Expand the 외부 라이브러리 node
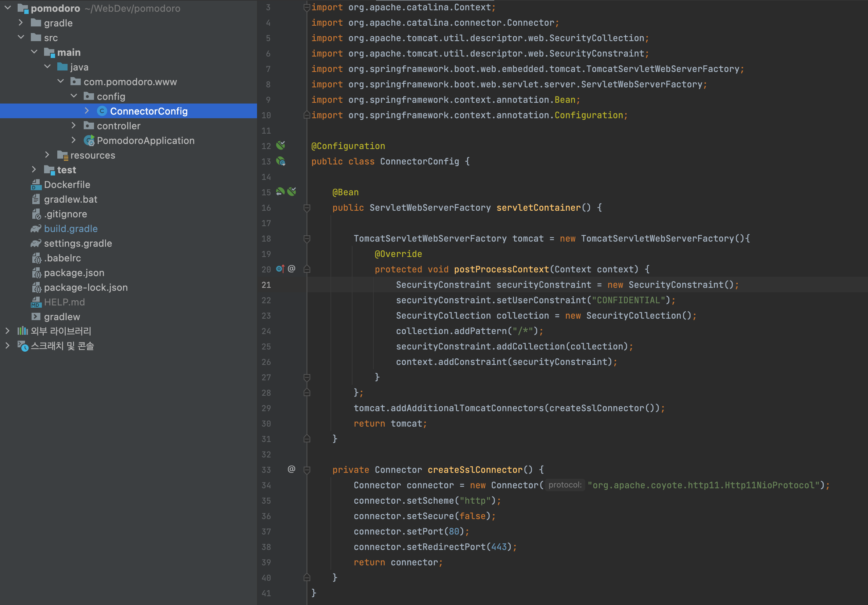This screenshot has width=868, height=605. pos(8,331)
